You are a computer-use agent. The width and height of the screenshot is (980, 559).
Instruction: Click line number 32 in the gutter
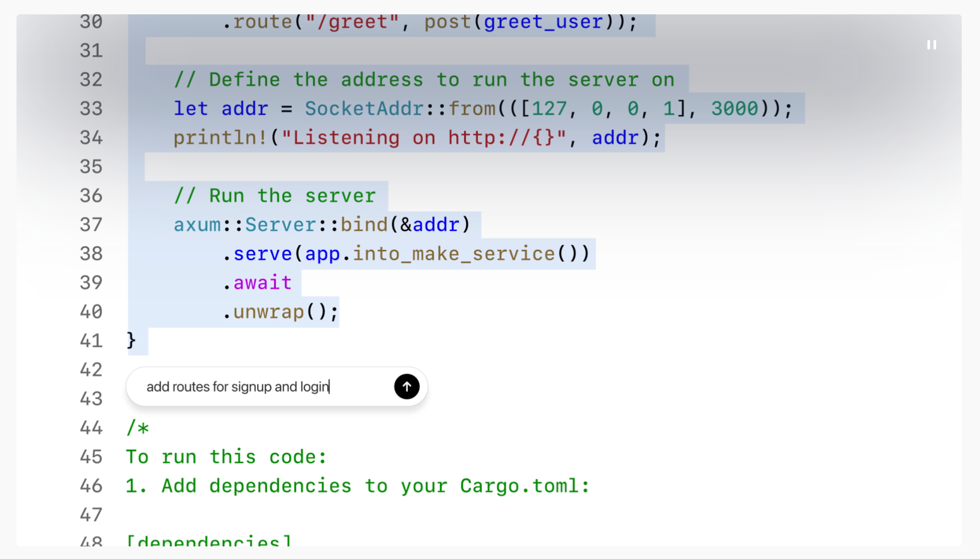pos(91,80)
